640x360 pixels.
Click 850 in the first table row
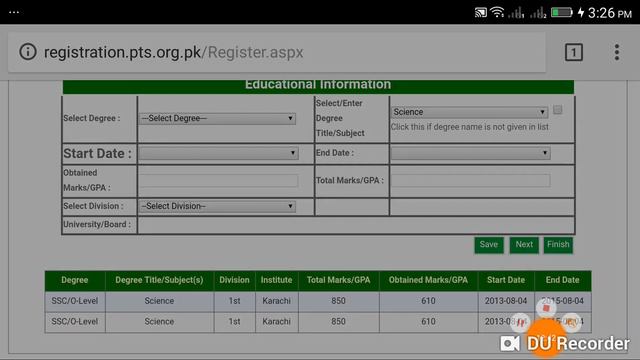coord(338,301)
